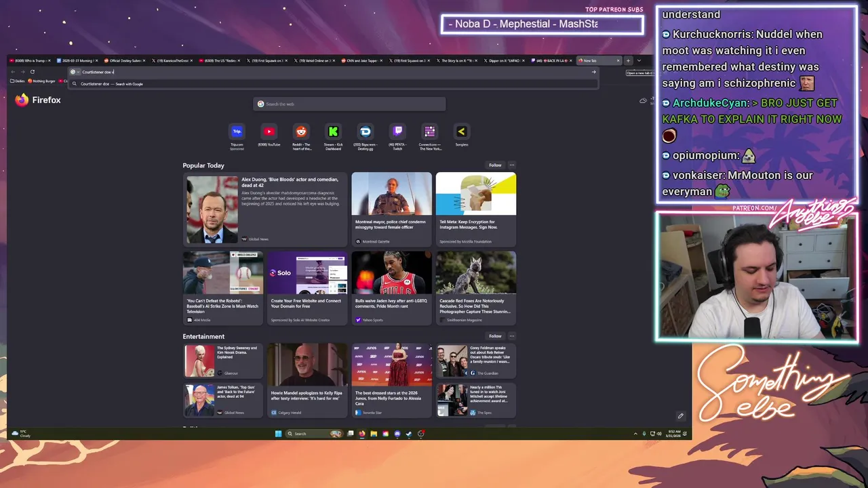This screenshot has width=868, height=488.
Task: Open the Bulls waive Jaden Ivey article
Action: [x=391, y=288]
